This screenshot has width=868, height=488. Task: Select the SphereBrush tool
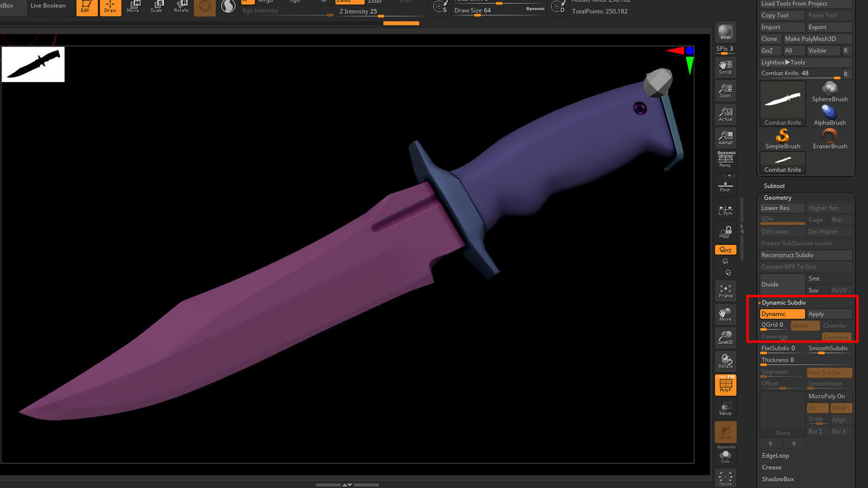tap(829, 92)
